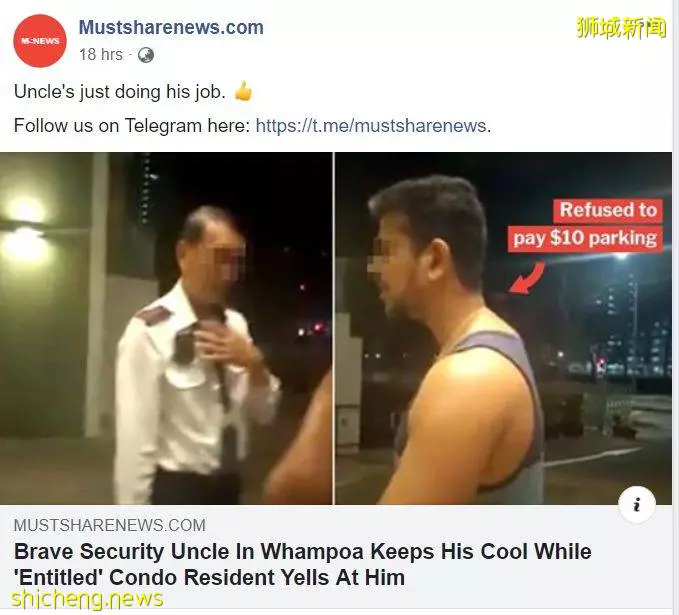Screen dimensions: 679x615
Task: Click the security guard photo on left
Action: [x=166, y=328]
